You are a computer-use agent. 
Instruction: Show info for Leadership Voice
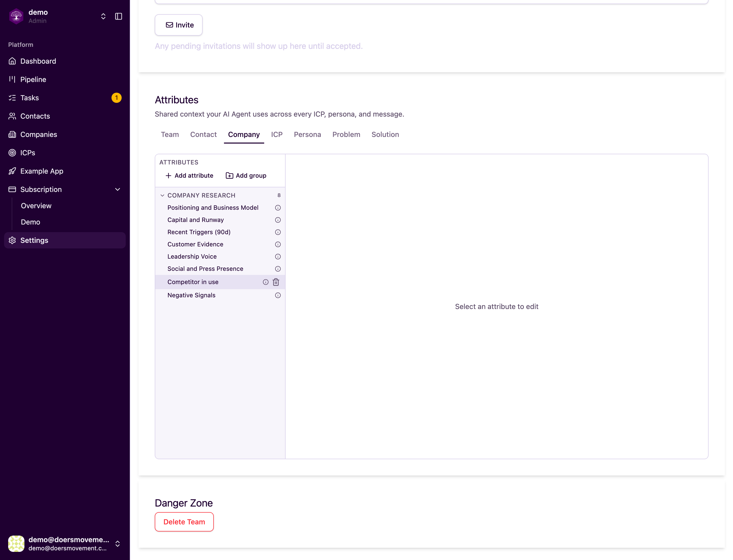point(278,257)
